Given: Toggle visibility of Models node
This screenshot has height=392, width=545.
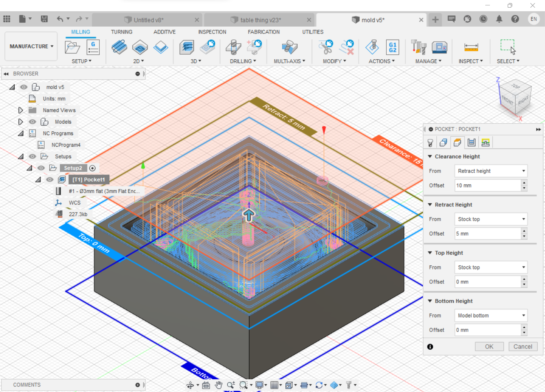Looking at the screenshot, I should coord(32,122).
